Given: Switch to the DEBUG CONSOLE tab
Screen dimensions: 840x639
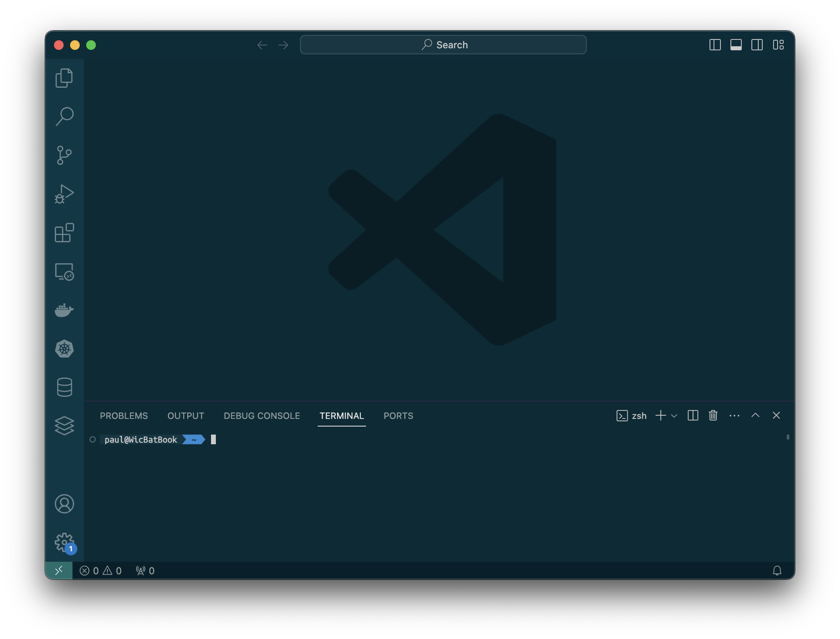Looking at the screenshot, I should point(262,416).
